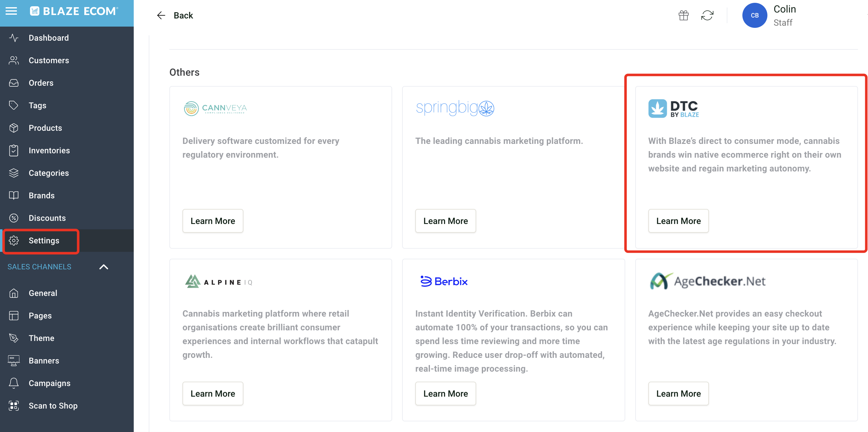Select Theme under Sales Channels
Image resolution: width=868 pixels, height=432 pixels.
tap(67, 338)
